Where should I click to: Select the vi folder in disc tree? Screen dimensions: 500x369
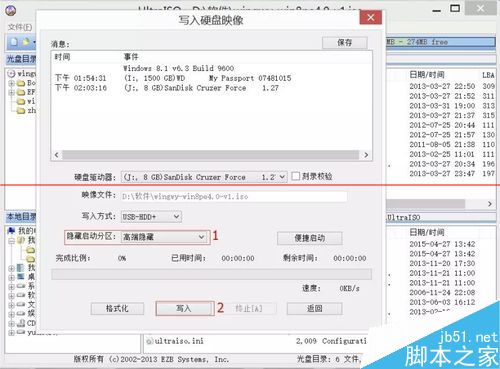(x=26, y=101)
